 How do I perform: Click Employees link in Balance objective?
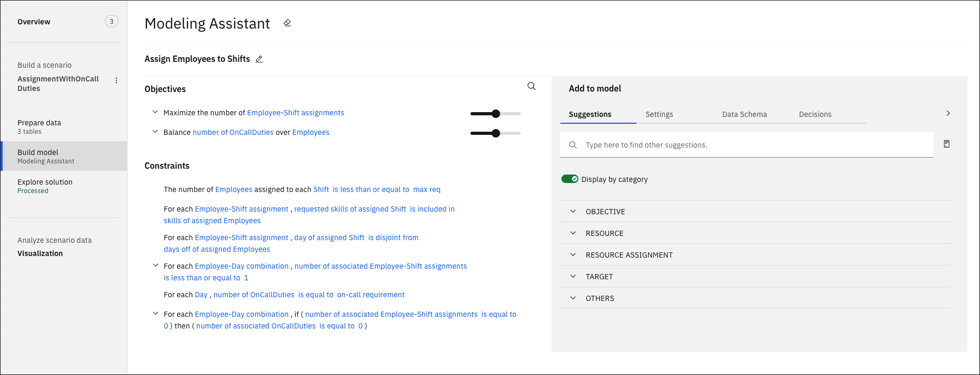(x=311, y=132)
